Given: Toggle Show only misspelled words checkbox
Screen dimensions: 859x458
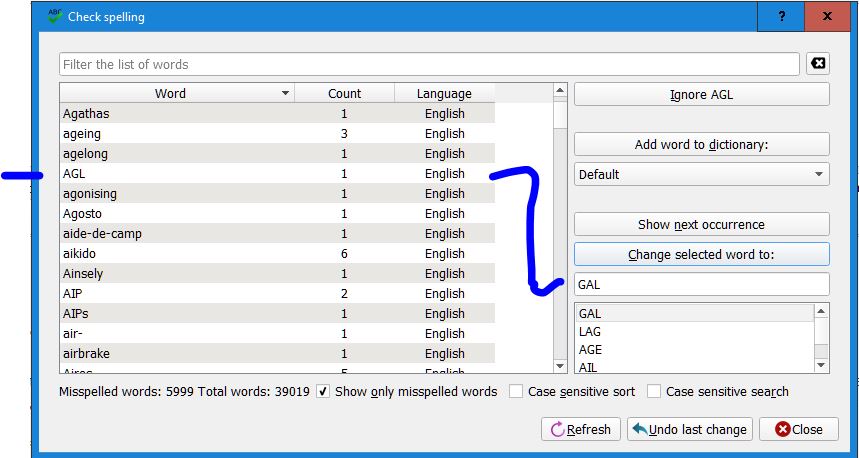Looking at the screenshot, I should tap(323, 391).
